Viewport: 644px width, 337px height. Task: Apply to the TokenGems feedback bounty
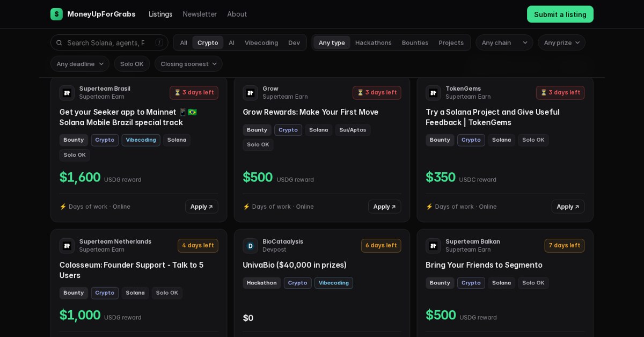coord(568,207)
